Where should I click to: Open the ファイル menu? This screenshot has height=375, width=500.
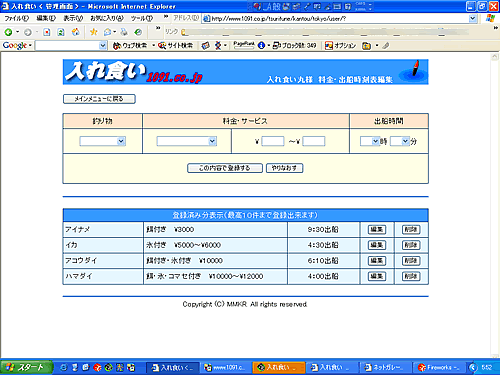coord(16,18)
